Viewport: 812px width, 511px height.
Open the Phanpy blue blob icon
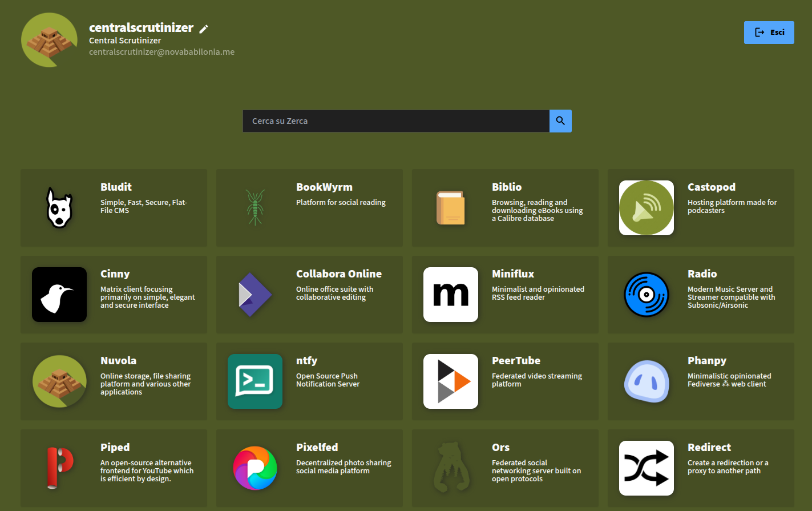pos(647,381)
